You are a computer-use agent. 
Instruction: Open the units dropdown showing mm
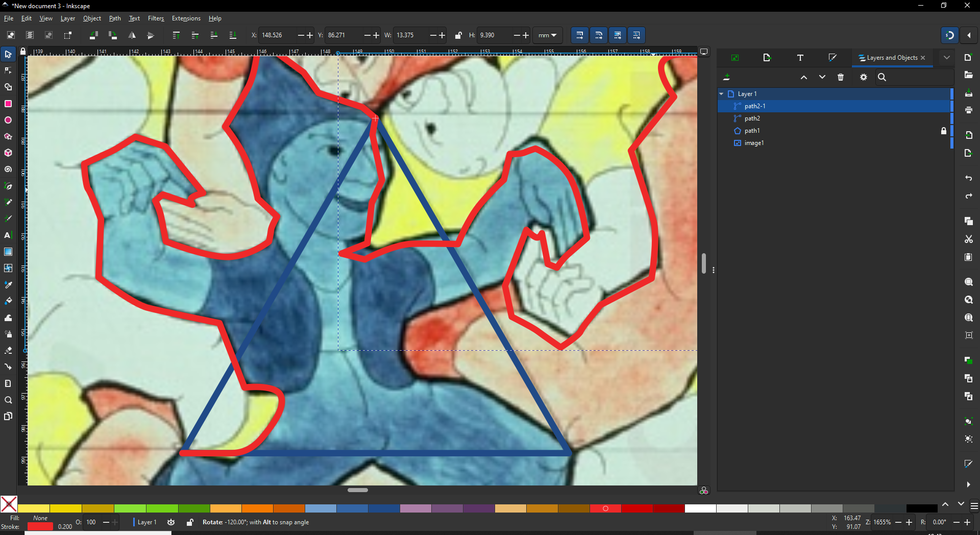[547, 35]
